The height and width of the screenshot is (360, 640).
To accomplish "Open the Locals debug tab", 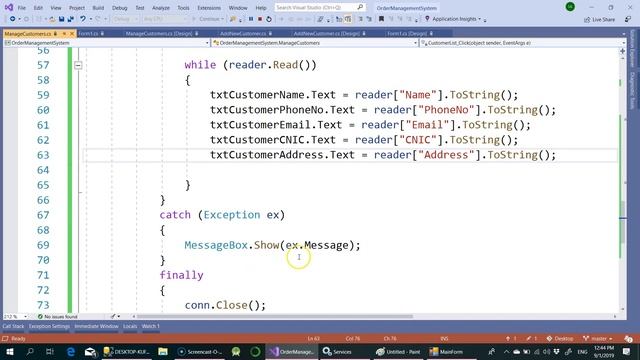I will click(130, 326).
